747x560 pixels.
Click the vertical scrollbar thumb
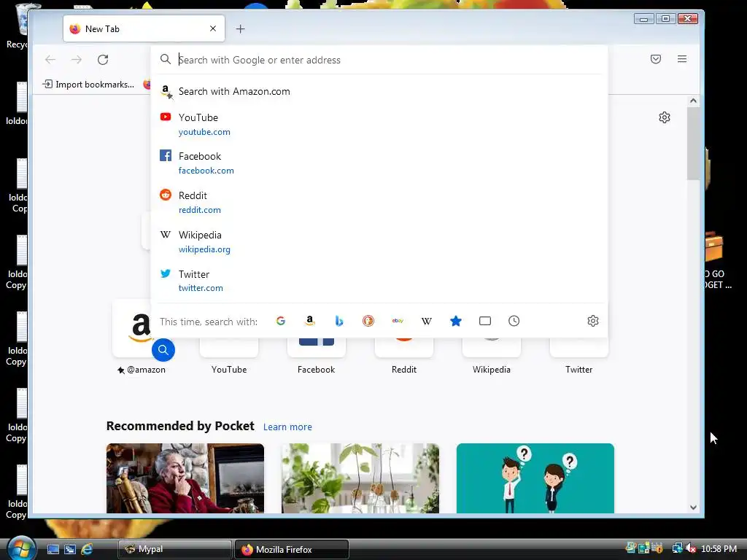(x=693, y=144)
